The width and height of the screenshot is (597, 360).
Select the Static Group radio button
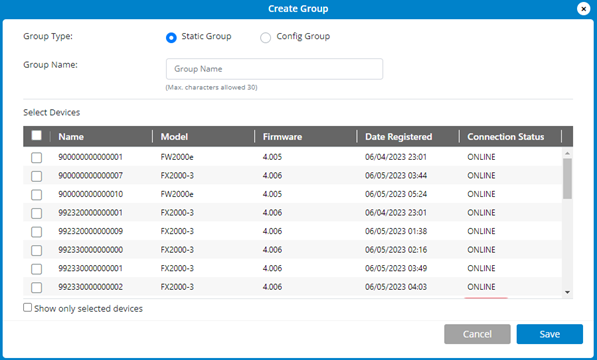171,38
